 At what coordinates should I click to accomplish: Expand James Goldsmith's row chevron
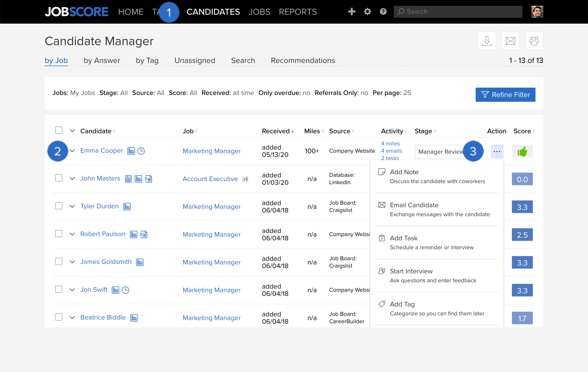(x=72, y=262)
